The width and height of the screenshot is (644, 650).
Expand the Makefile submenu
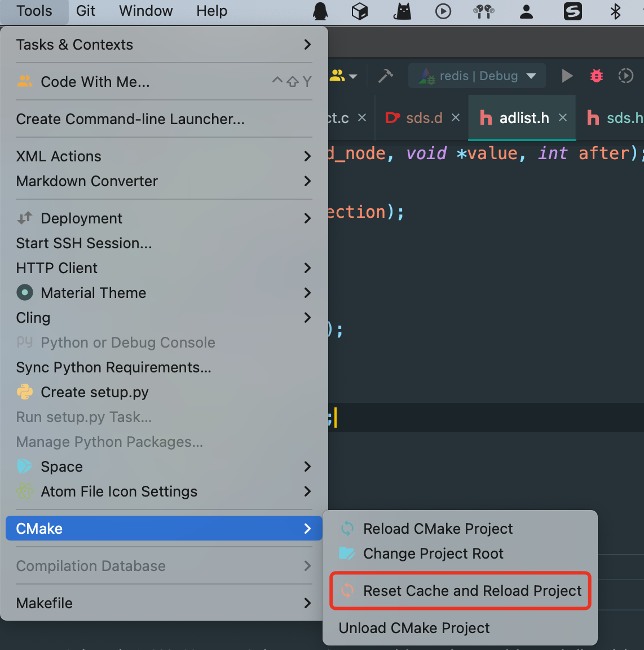(x=164, y=603)
